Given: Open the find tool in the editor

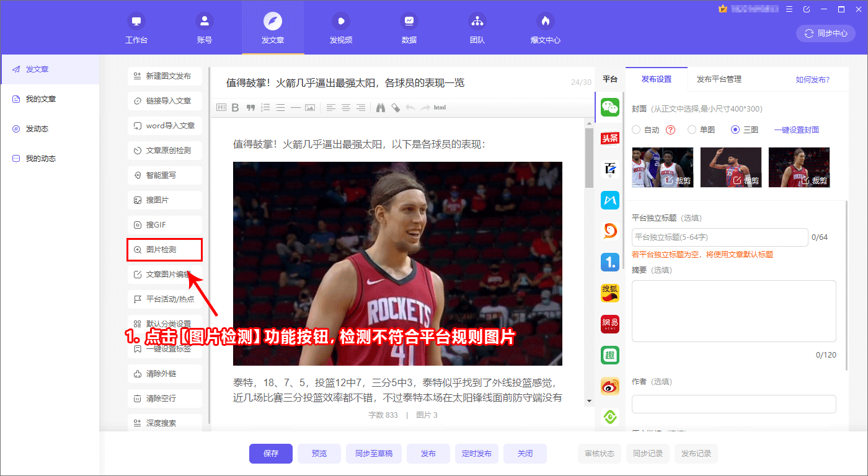Looking at the screenshot, I should click(381, 107).
